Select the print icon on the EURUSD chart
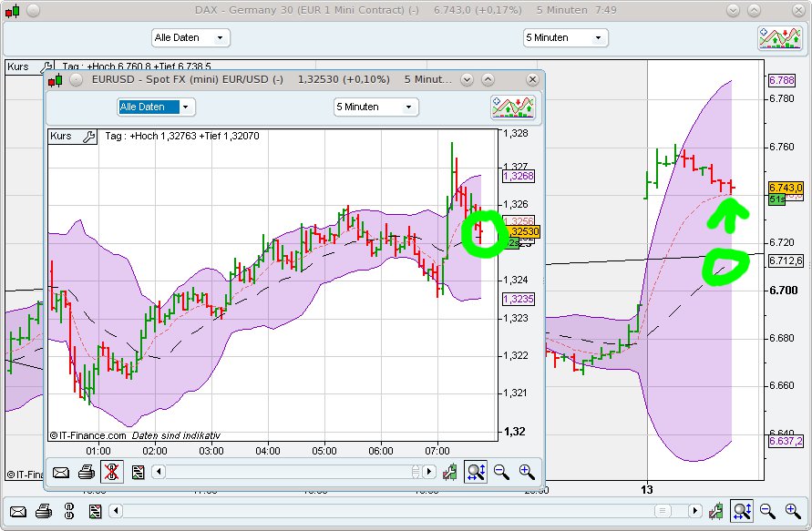 coord(86,472)
